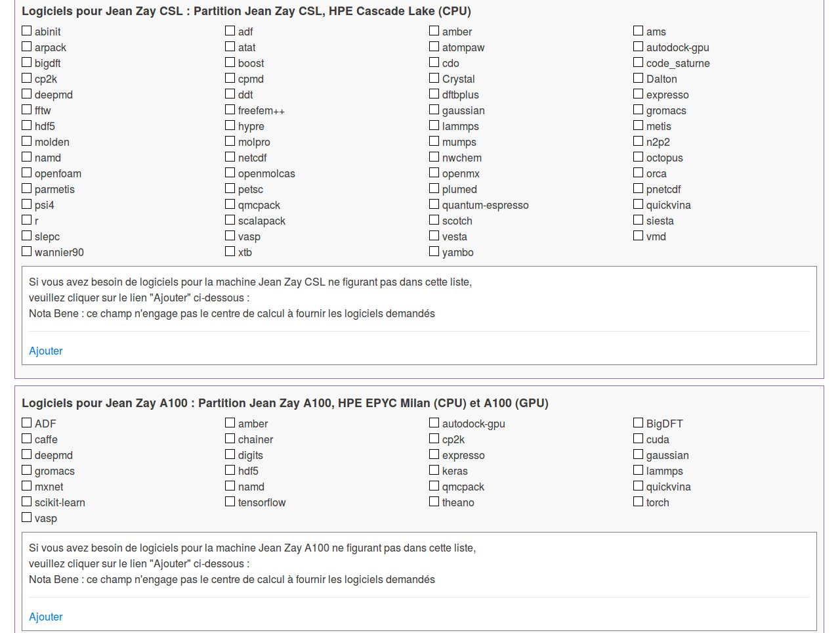
Task: Check the caffe software box
Action: (x=27, y=439)
